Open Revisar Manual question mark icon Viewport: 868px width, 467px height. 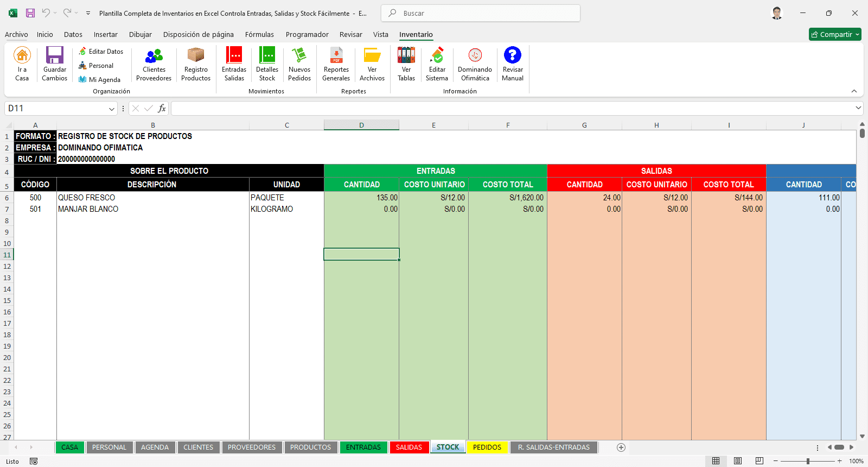click(x=513, y=55)
